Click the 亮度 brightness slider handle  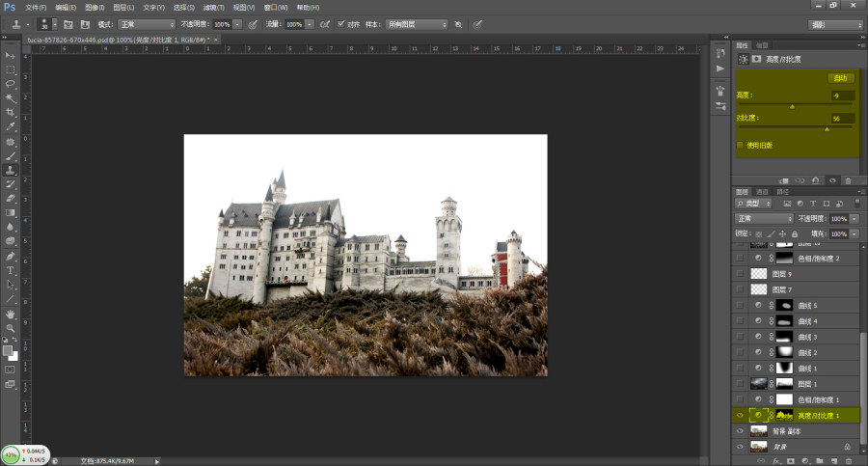click(792, 106)
